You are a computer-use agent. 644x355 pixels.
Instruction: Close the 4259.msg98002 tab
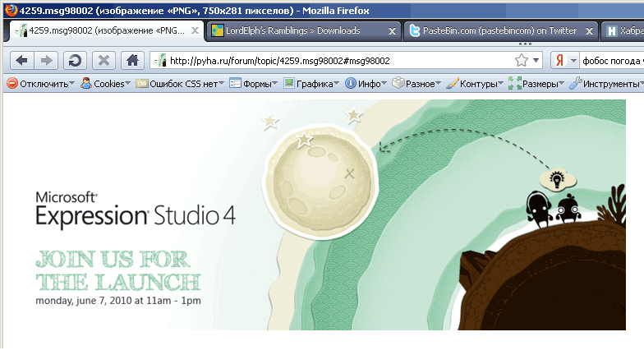point(195,31)
